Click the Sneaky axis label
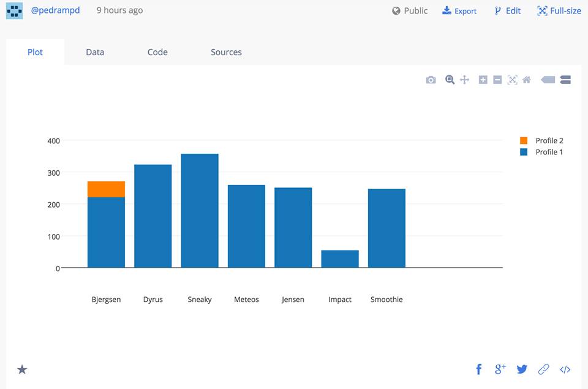 tap(200, 300)
